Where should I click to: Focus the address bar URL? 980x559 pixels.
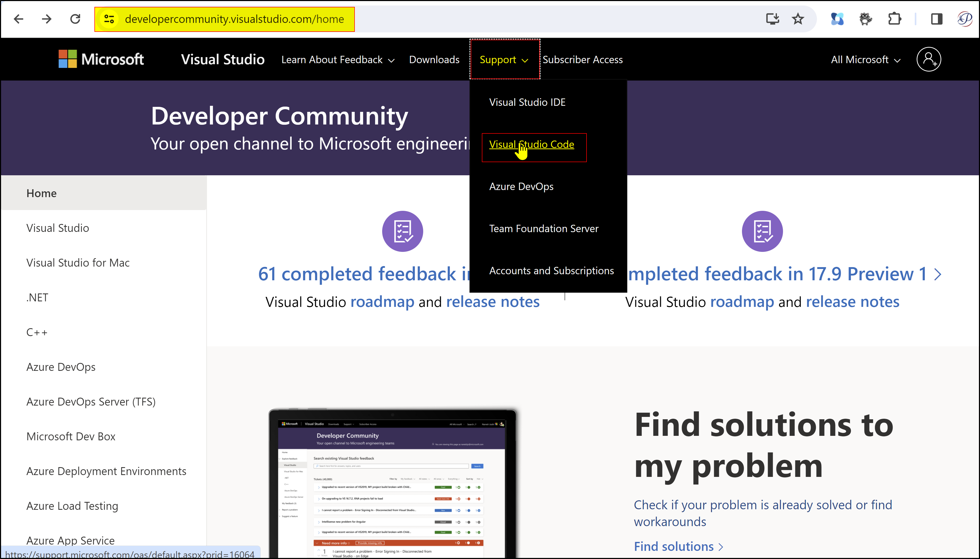(234, 19)
